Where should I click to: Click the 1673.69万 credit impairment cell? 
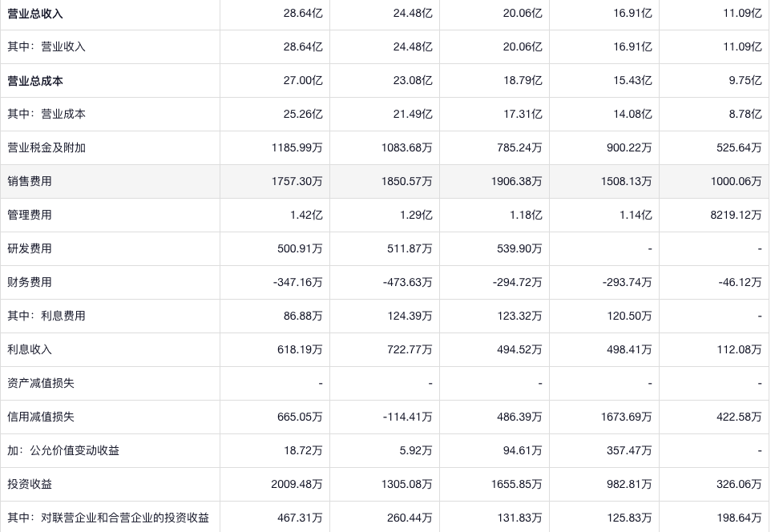point(626,417)
